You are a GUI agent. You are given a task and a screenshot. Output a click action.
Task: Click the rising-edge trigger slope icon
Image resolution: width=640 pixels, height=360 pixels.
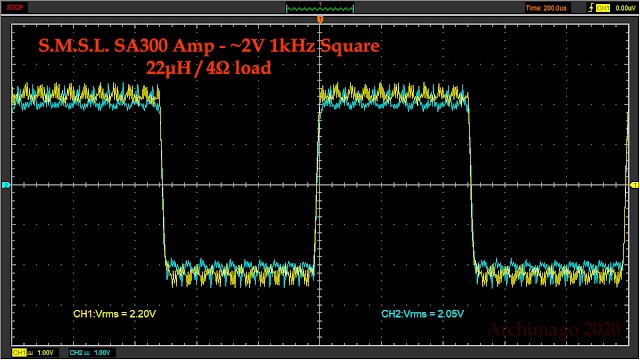pos(591,8)
